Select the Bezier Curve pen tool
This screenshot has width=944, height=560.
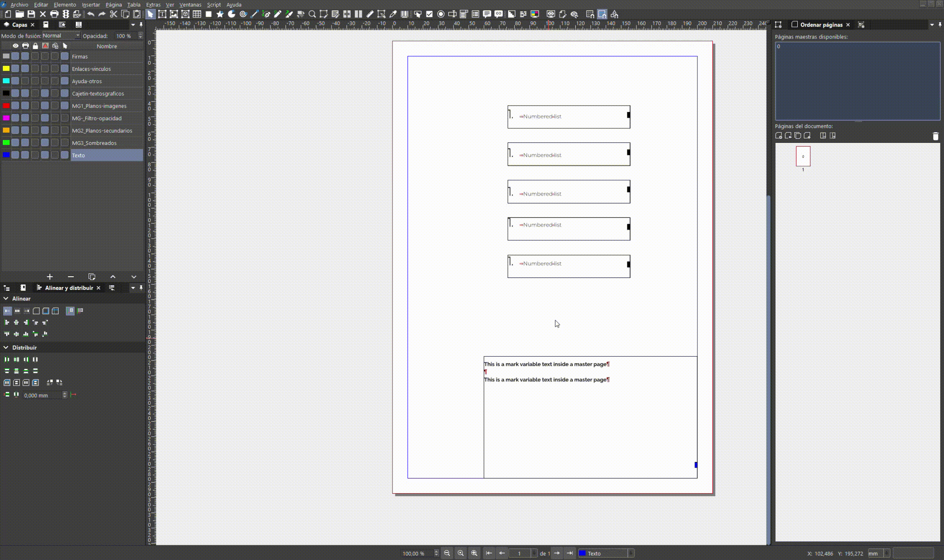coord(266,14)
